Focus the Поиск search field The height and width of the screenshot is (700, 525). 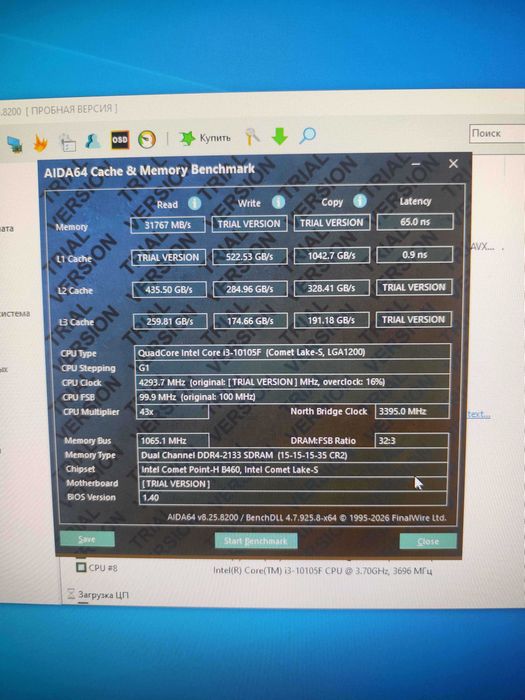point(497,133)
